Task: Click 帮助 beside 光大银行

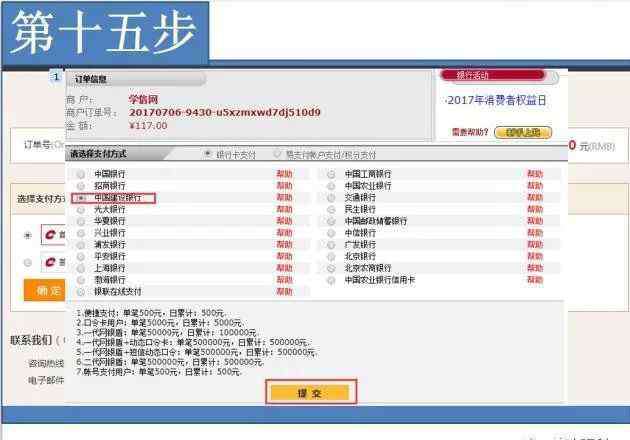Action: click(284, 209)
